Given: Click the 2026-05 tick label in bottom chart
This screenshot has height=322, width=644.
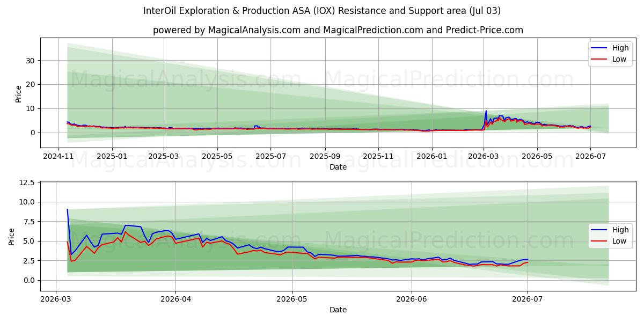Looking at the screenshot, I should pyautogui.click(x=292, y=299).
